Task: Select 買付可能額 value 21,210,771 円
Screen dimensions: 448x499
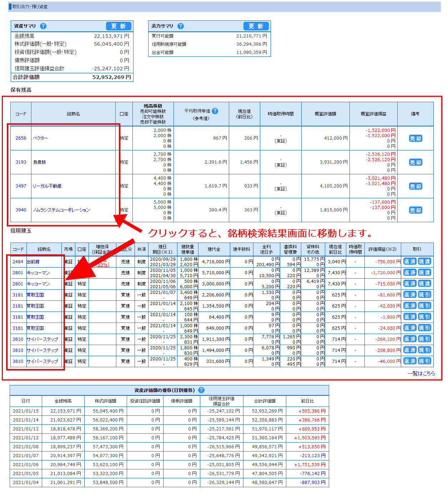Action: [252, 36]
